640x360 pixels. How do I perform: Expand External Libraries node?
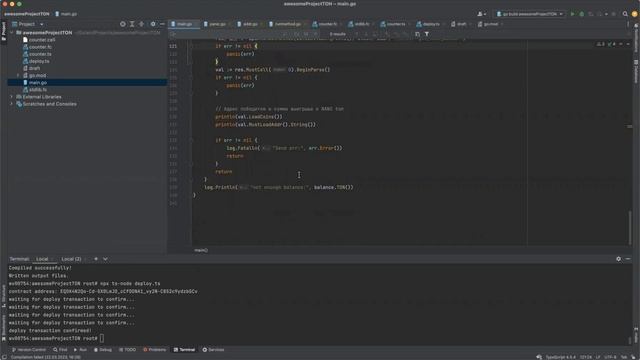pos(11,97)
